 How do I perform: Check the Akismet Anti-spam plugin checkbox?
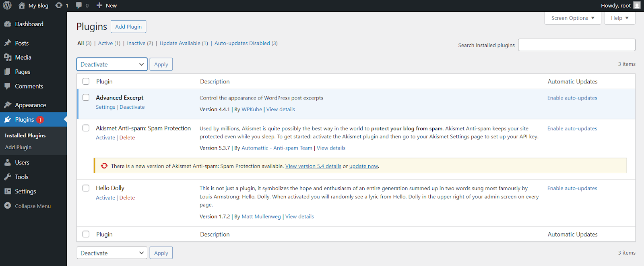(x=86, y=128)
